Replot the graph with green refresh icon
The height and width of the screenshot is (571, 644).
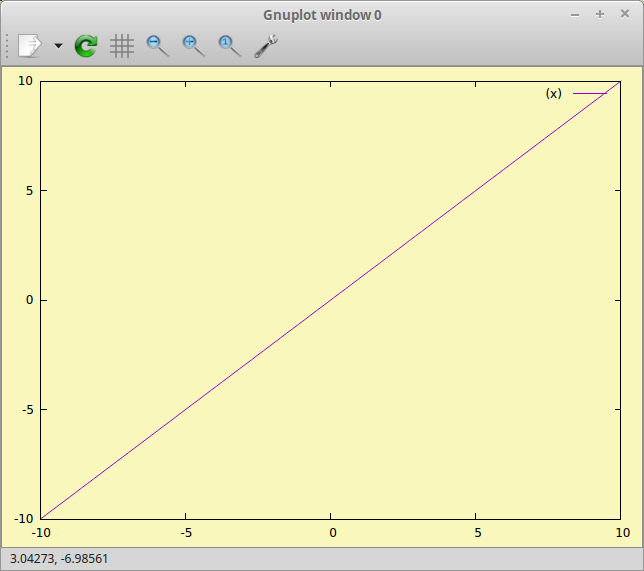click(x=87, y=45)
